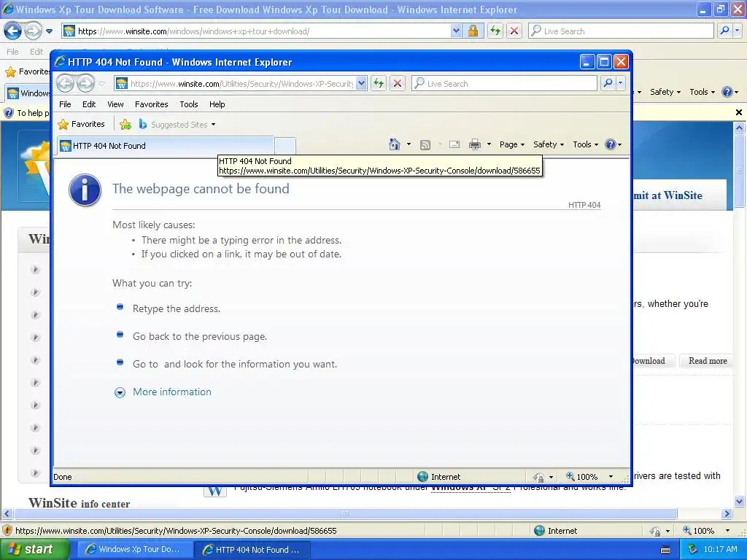Click tray icon left of clock
Image resolution: width=747 pixels, height=560 pixels.
[692, 549]
